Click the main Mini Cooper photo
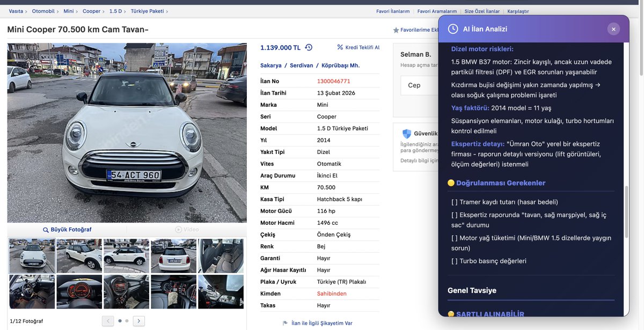Viewport: 644px width, 330px height. 127,133
